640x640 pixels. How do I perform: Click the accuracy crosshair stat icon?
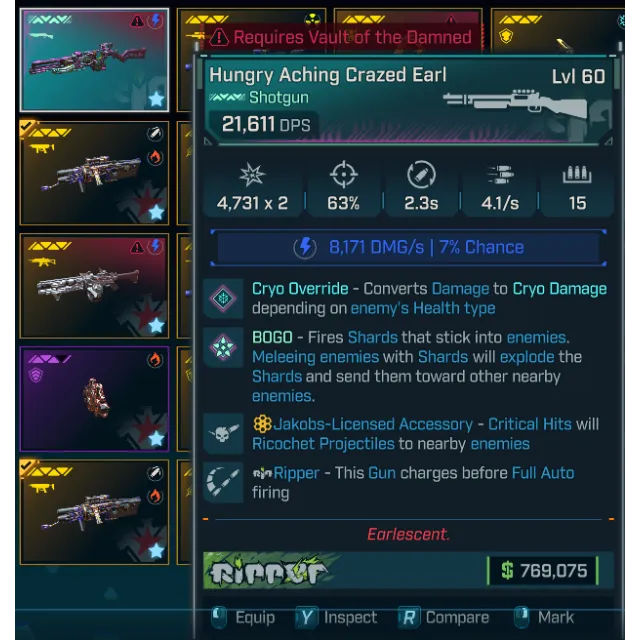(344, 175)
